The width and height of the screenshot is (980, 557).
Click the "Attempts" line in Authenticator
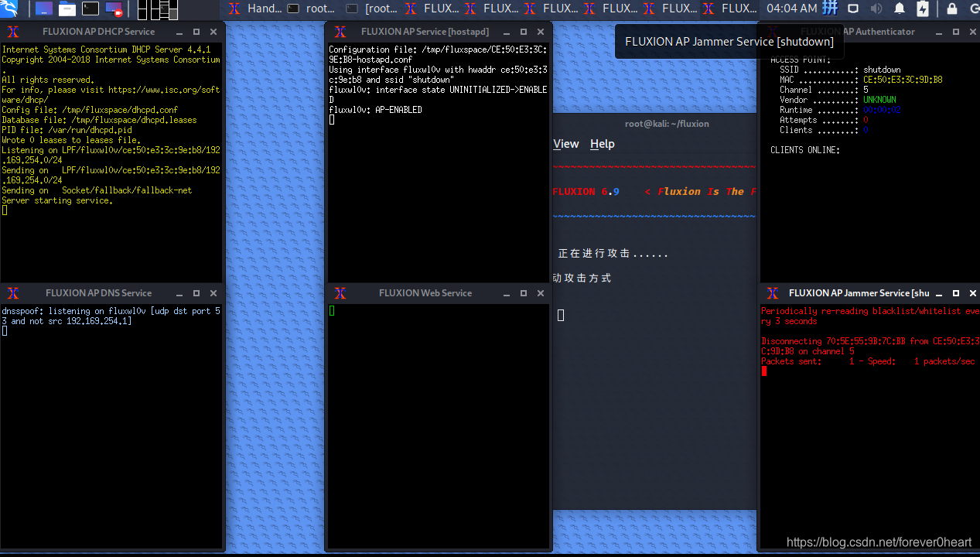click(824, 120)
